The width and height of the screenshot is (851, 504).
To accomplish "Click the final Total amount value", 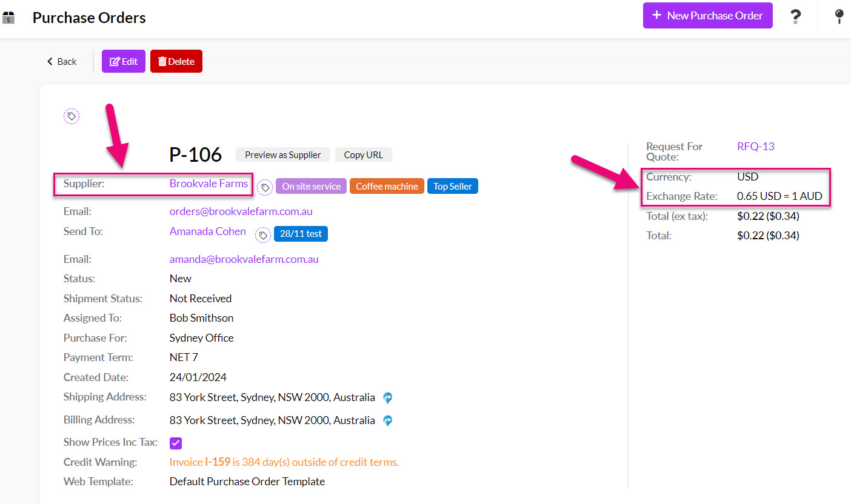I will [768, 236].
